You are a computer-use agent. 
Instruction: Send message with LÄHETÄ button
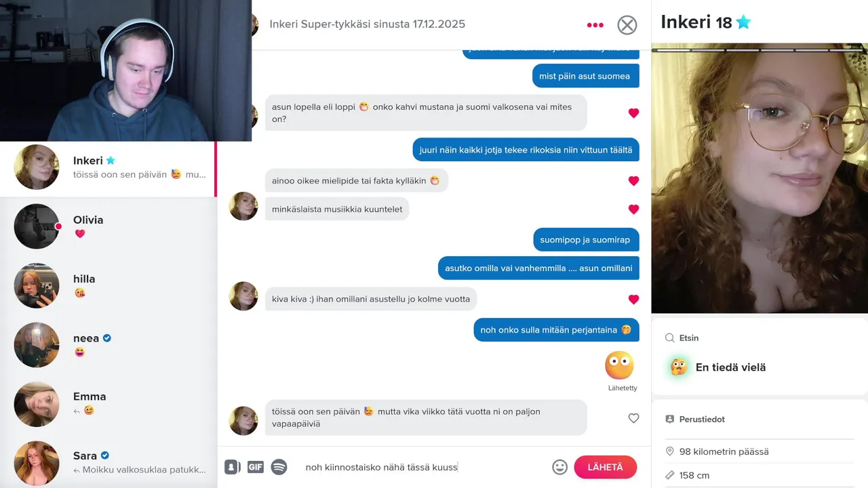point(605,467)
